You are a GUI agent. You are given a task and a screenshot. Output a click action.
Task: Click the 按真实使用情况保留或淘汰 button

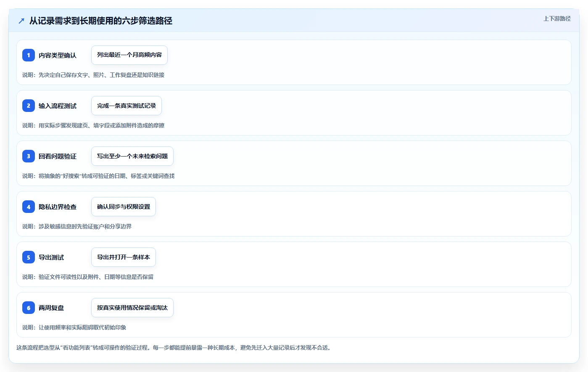132,308
